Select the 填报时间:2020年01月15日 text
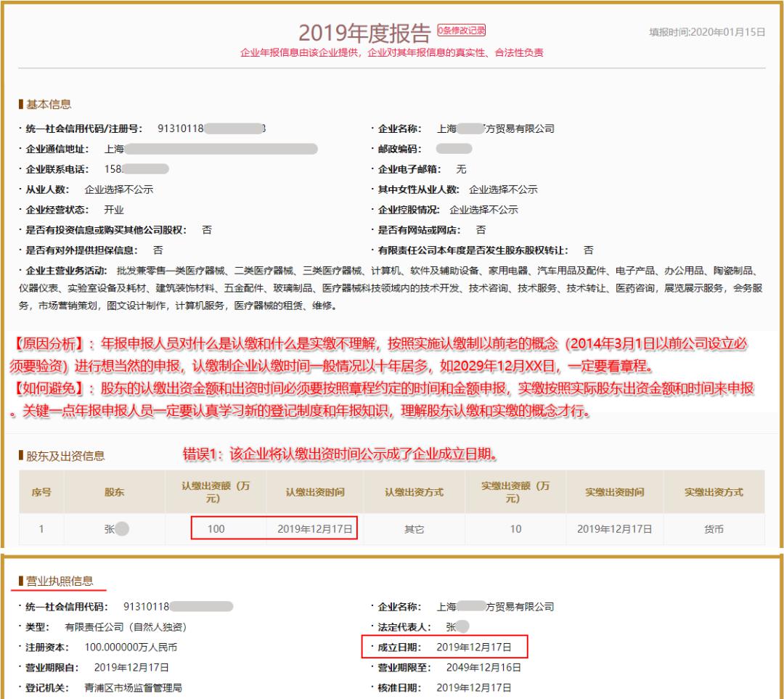 [707, 32]
